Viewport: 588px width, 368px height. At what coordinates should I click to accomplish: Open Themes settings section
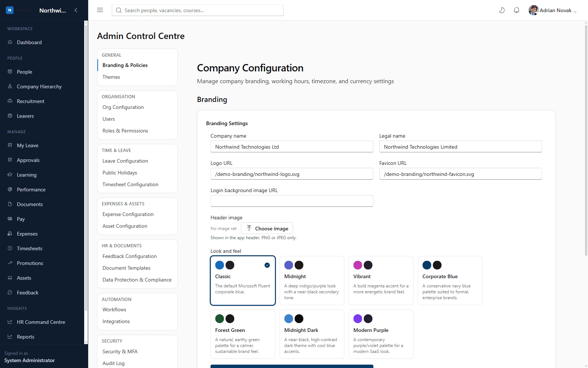tap(137, 77)
